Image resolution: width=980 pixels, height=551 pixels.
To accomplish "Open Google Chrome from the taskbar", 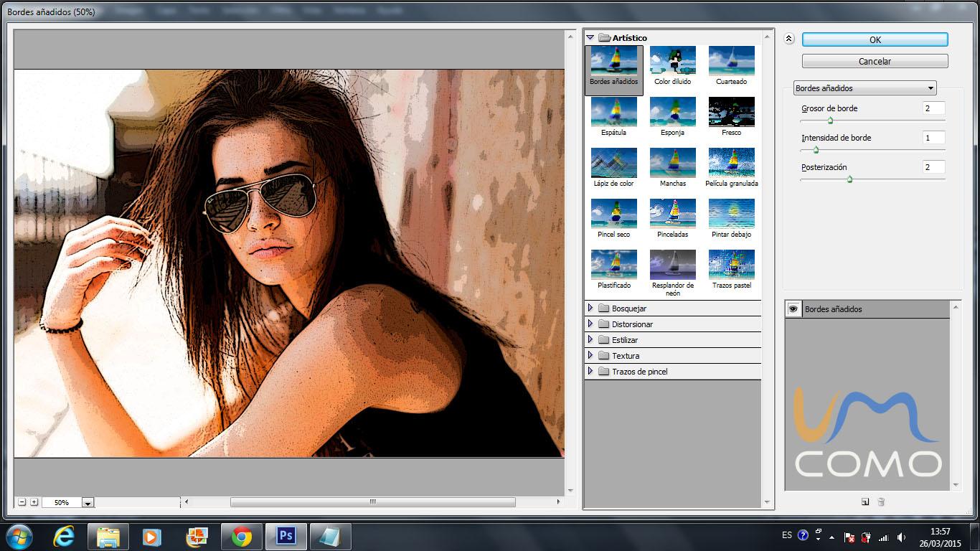I will (241, 537).
